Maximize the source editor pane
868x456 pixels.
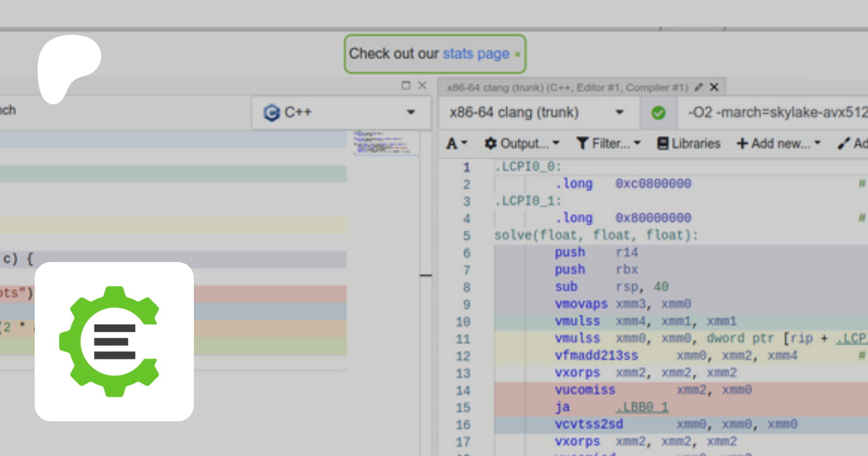click(x=406, y=85)
